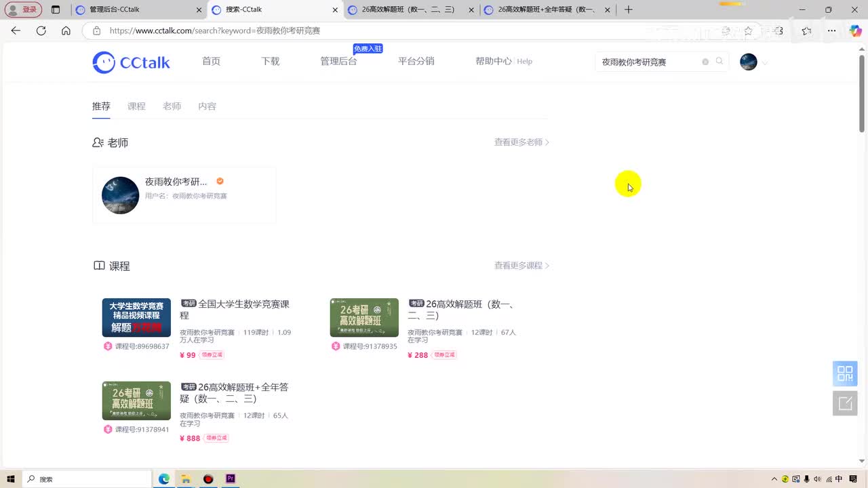Screen dimensions: 868x488
Task: Open 帮助中心 Help link
Action: point(504,61)
